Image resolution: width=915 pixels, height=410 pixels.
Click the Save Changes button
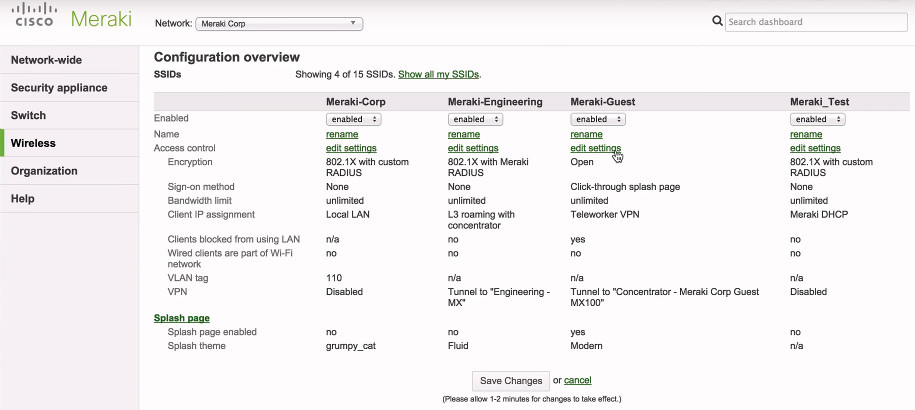511,381
